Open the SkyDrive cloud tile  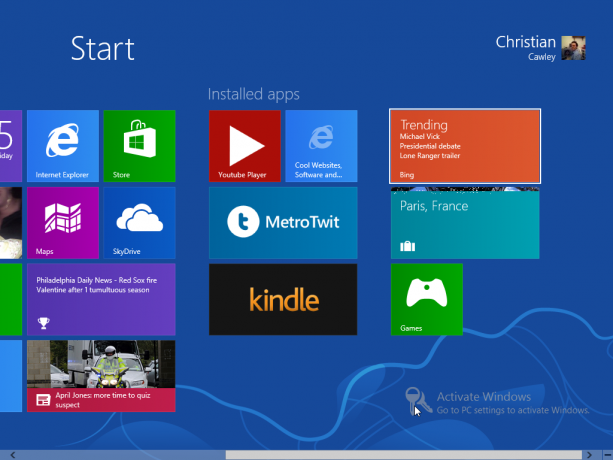click(x=140, y=223)
